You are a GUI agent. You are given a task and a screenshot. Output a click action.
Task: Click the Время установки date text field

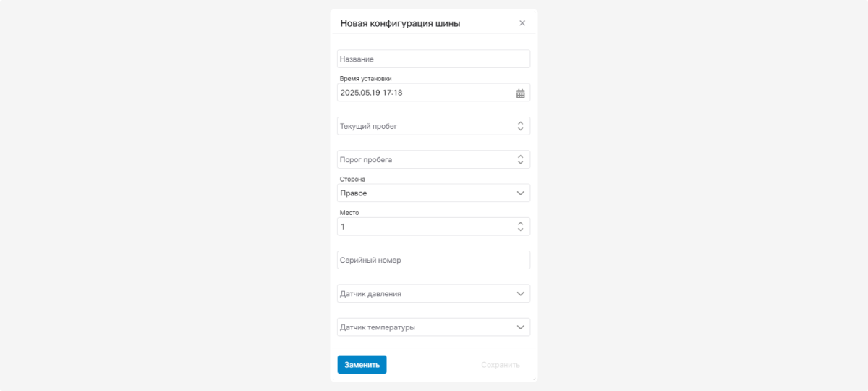[425, 93]
